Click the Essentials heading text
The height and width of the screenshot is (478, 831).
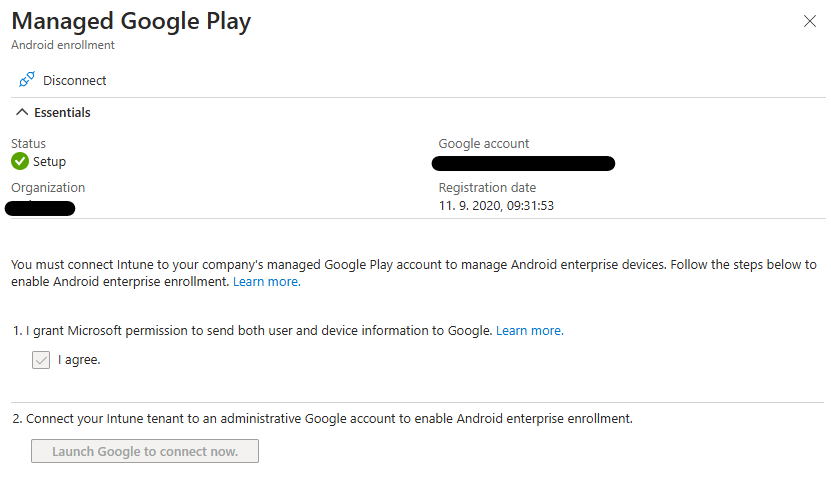click(x=63, y=112)
